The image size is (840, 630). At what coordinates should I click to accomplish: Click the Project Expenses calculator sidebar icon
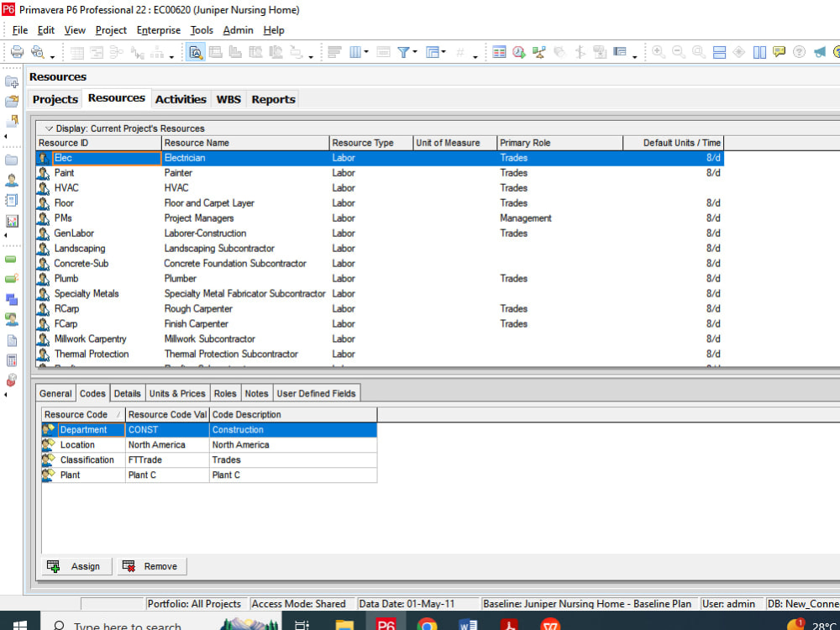[x=11, y=360]
